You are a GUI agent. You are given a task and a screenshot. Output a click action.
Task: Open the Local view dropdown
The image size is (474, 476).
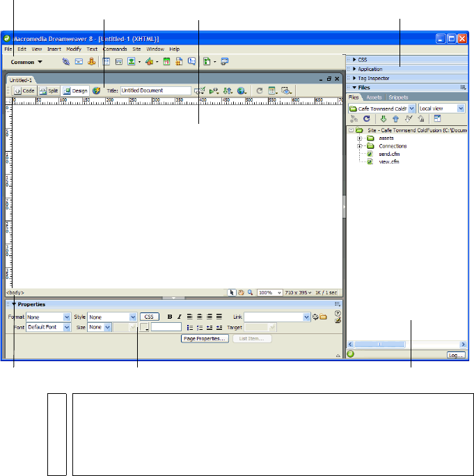coord(441,109)
